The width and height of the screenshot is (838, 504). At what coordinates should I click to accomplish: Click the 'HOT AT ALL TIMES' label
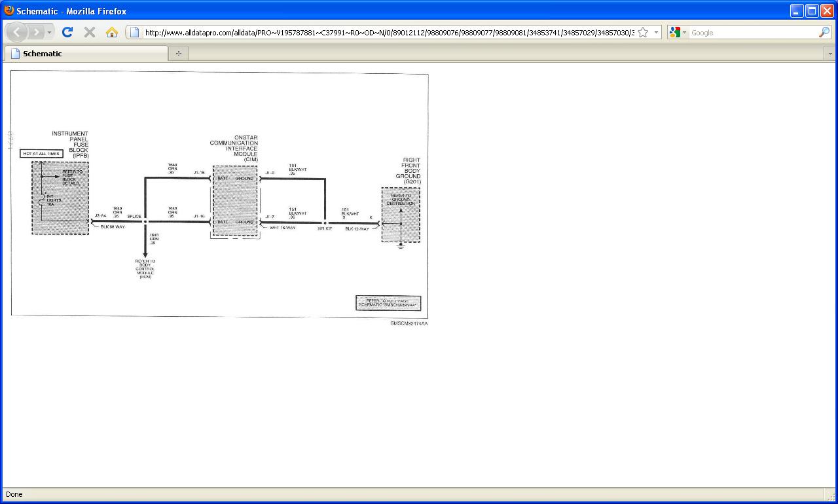point(41,154)
